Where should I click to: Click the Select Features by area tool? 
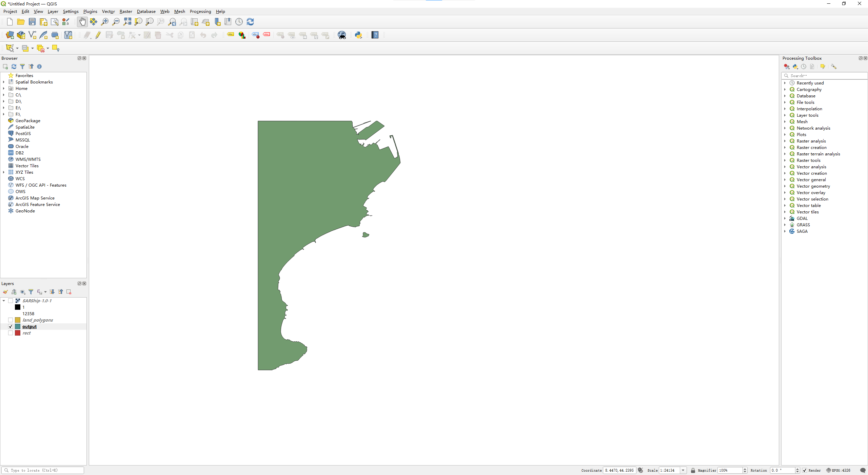click(x=10, y=48)
